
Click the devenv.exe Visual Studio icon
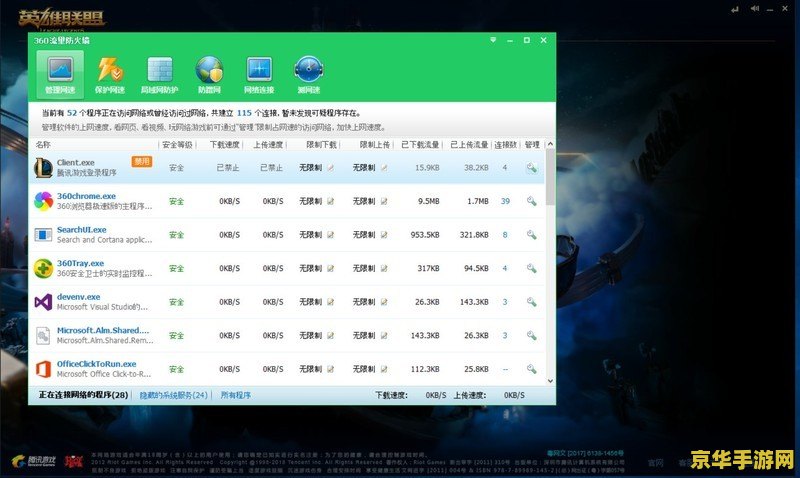coord(43,302)
